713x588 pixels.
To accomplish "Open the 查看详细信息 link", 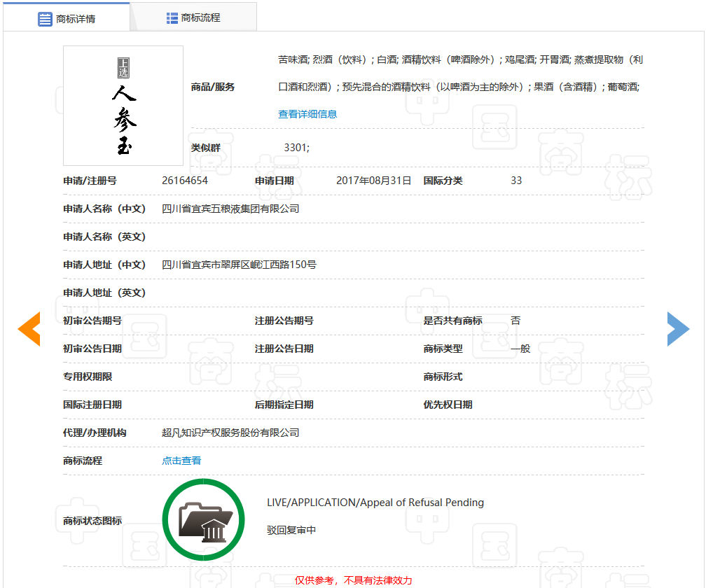I will [x=307, y=114].
